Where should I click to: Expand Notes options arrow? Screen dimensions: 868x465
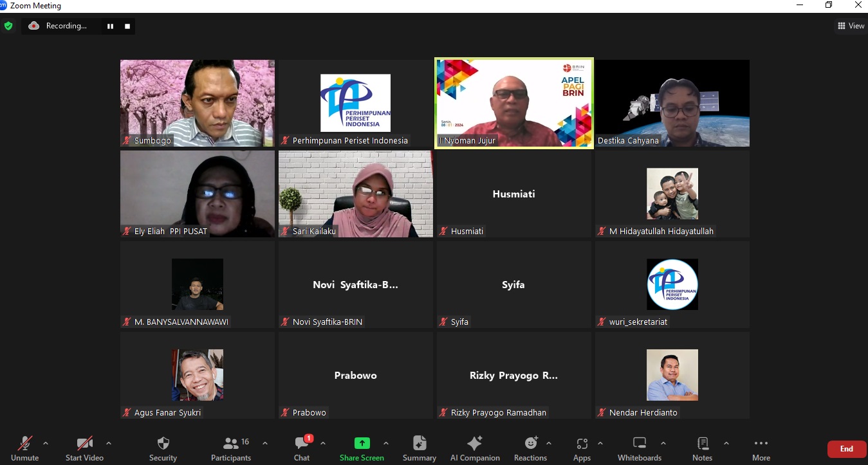coord(726,443)
